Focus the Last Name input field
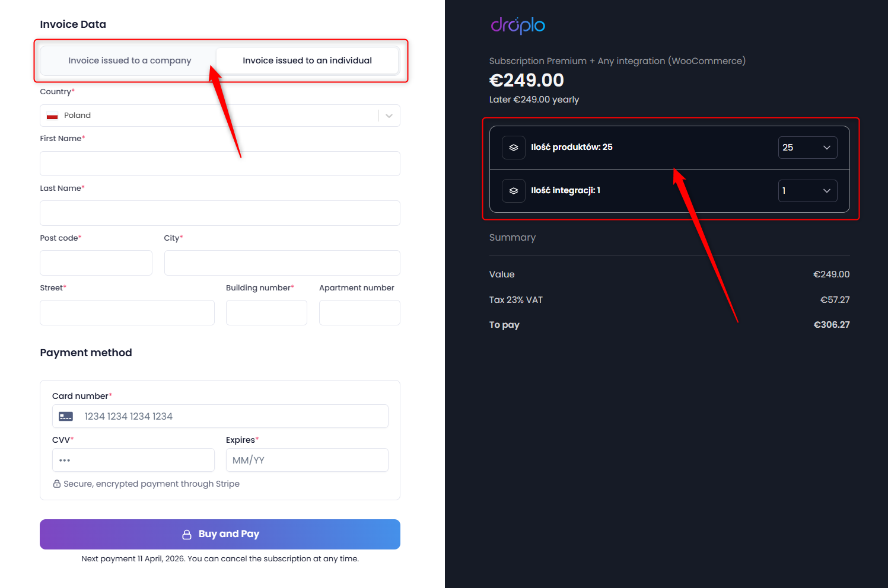 pyautogui.click(x=220, y=213)
